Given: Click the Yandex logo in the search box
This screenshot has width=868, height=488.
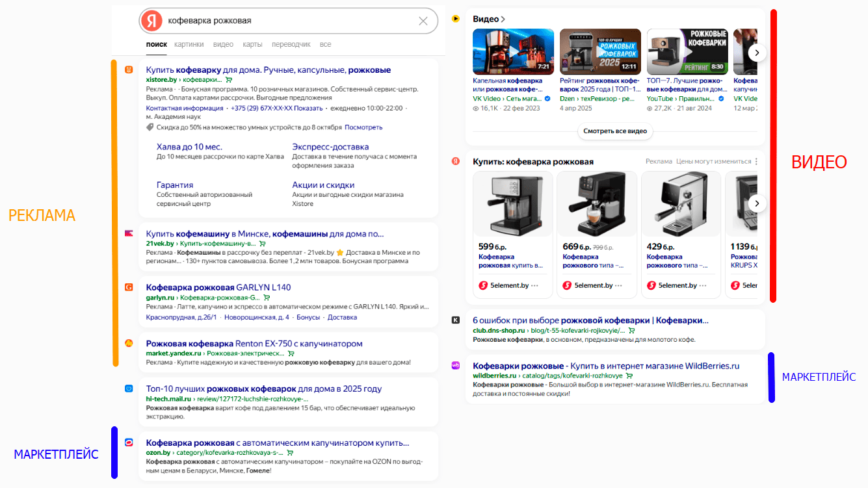Looking at the screenshot, I should click(151, 21).
